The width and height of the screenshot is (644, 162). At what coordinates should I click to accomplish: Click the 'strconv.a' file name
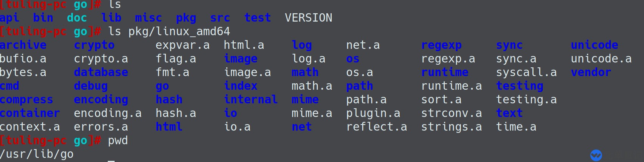(452, 113)
